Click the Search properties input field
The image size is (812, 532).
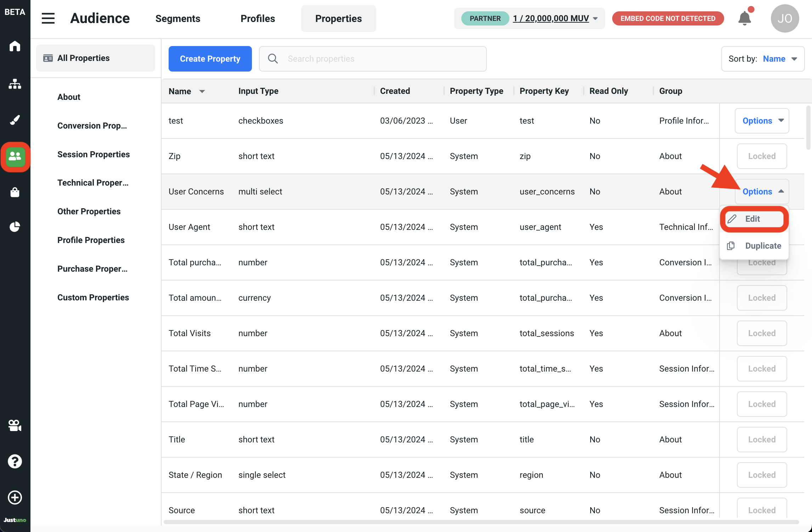[x=373, y=59]
